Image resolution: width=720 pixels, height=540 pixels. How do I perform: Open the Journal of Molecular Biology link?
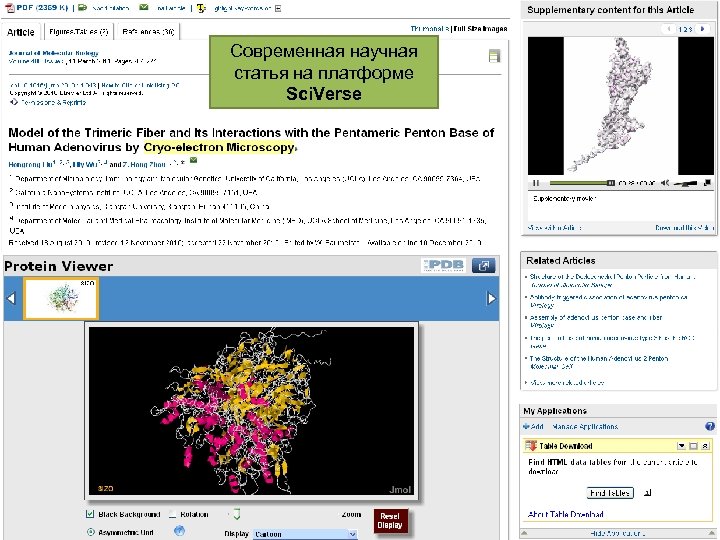53,53
